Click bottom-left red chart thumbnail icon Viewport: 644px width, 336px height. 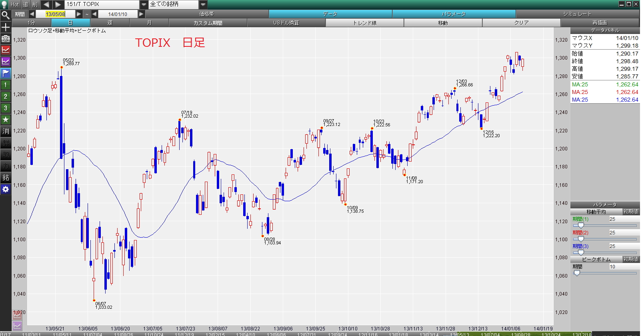(x=17, y=315)
